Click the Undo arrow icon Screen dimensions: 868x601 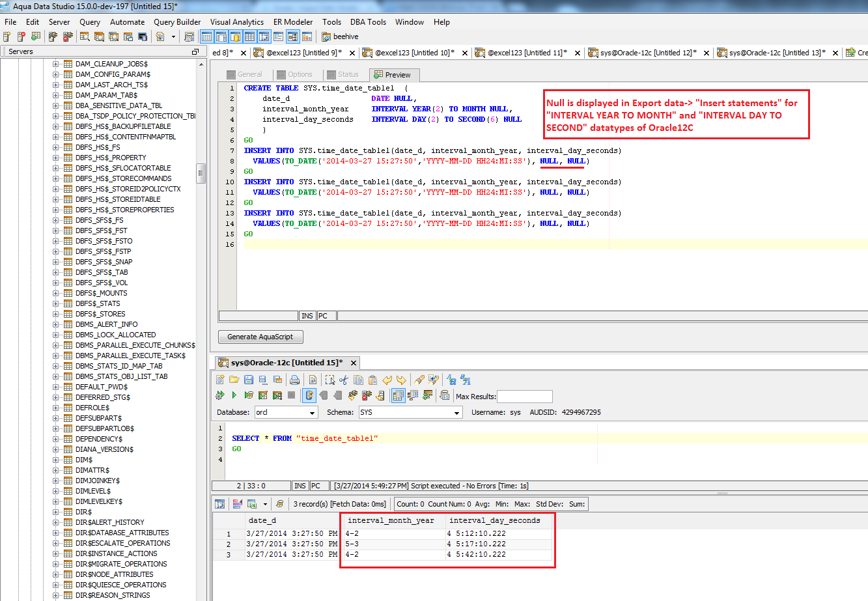(387, 380)
